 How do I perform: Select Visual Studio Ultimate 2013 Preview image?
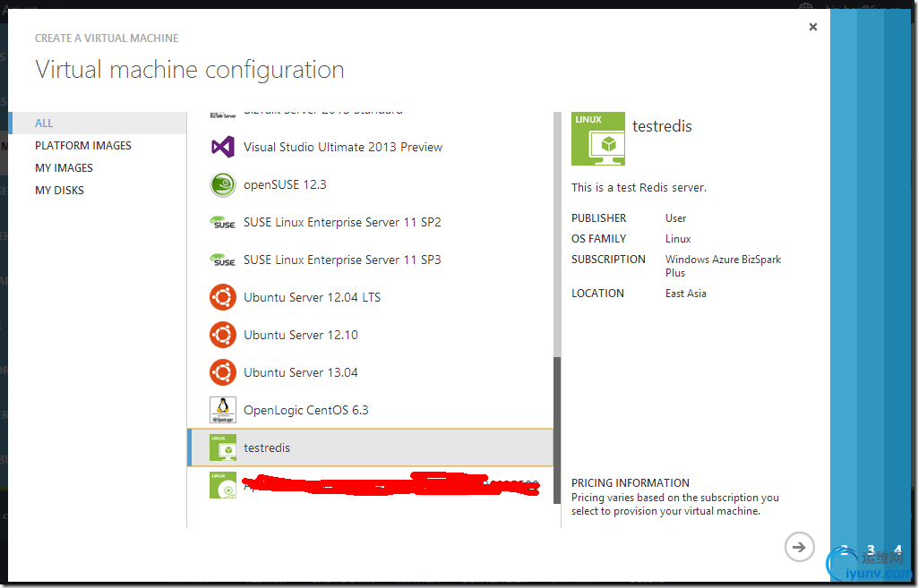pyautogui.click(x=370, y=147)
